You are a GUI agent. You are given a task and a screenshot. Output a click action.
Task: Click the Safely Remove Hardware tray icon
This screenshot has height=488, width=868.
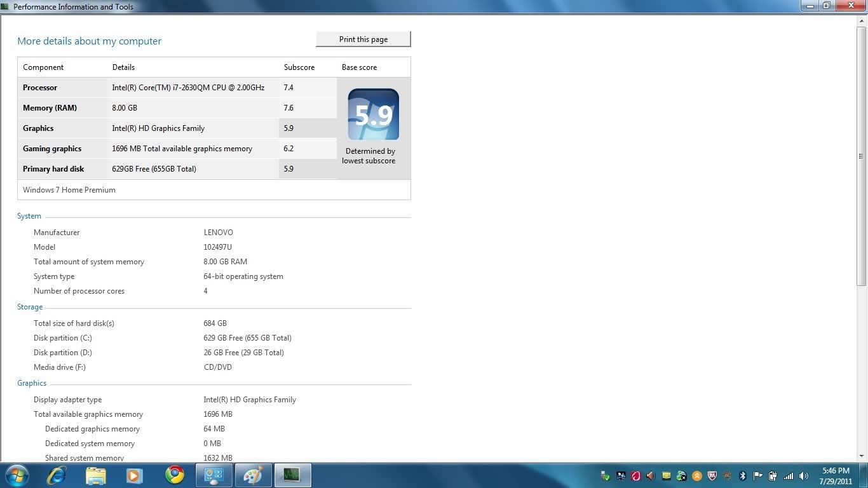coord(605,476)
